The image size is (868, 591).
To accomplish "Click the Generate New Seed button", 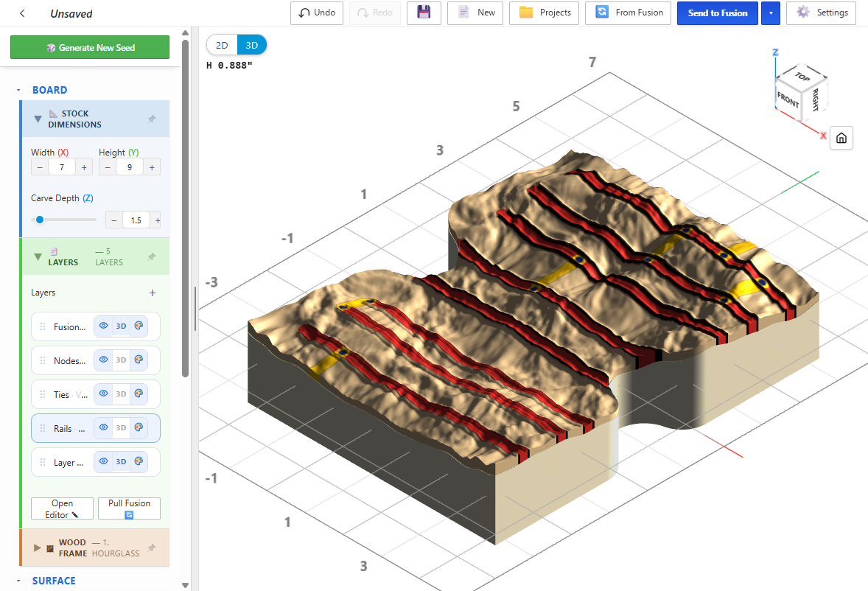I will coord(90,48).
